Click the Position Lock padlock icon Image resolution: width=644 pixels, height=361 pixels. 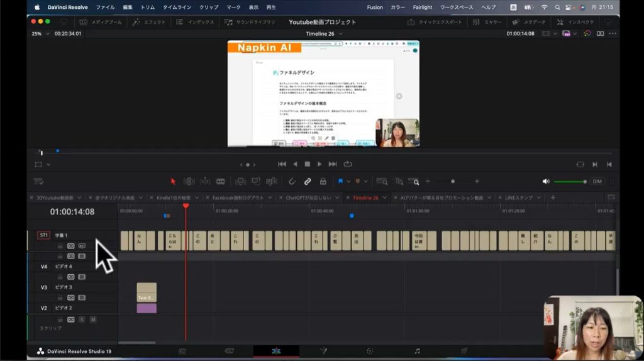[x=323, y=181]
